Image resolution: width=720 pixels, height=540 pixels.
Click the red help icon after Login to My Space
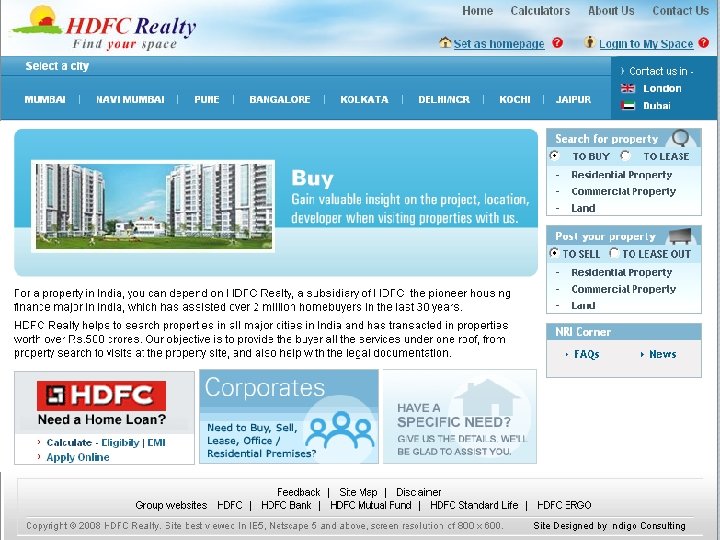[703, 43]
